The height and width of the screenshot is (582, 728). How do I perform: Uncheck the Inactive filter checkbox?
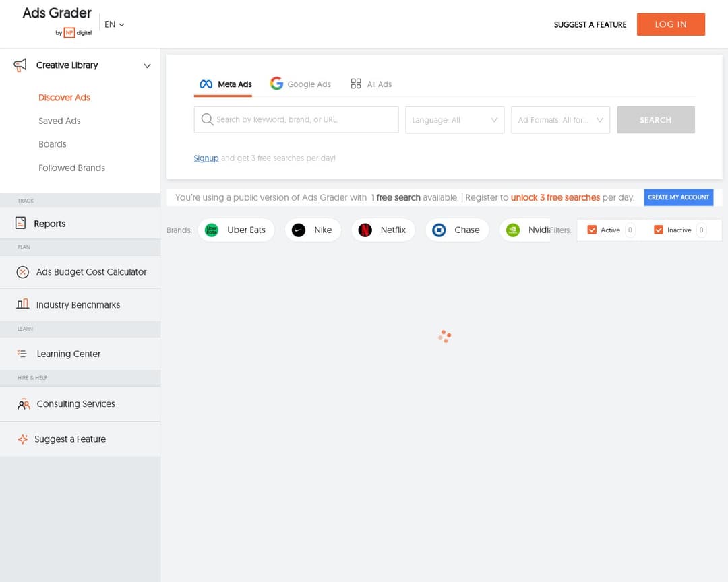[x=659, y=230]
